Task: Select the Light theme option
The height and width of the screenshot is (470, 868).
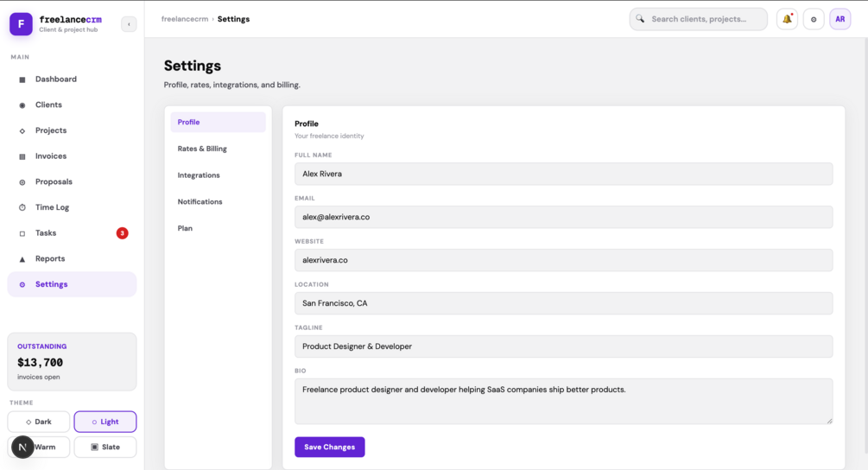Action: (105, 422)
